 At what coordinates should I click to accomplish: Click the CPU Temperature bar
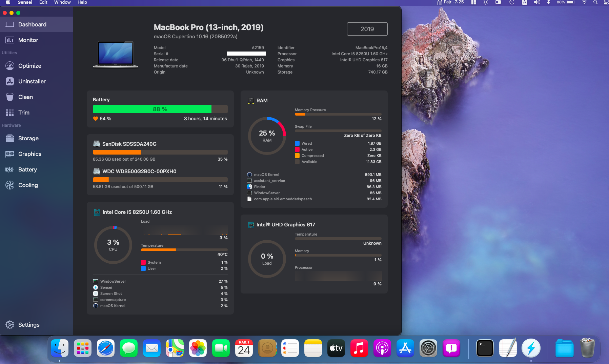coord(184,250)
